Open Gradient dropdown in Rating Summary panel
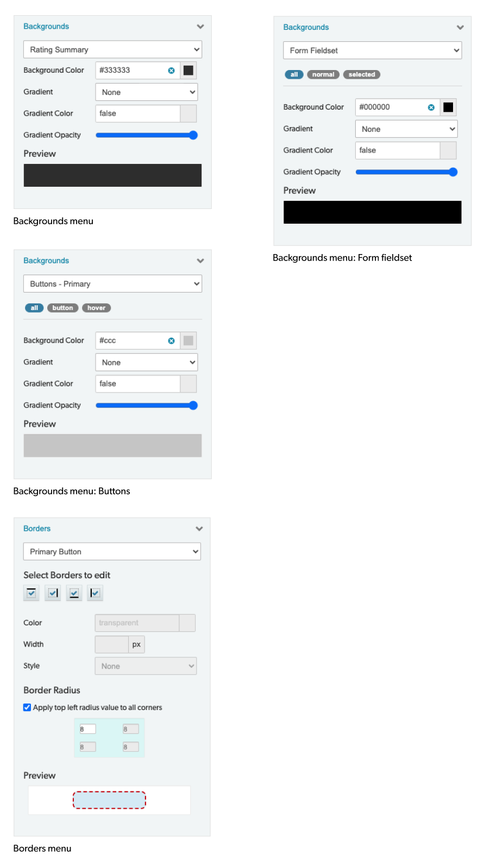Viewport: 484px width, 868px height. 146,92
